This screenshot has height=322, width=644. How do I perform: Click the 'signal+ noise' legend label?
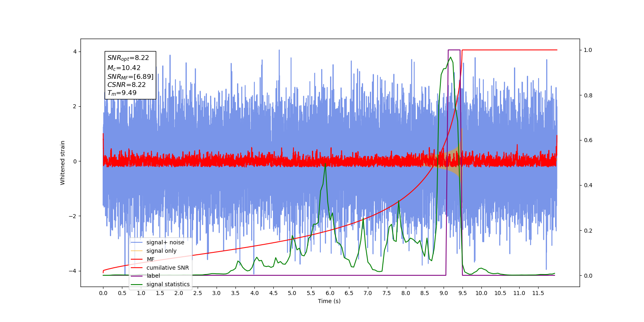point(165,242)
